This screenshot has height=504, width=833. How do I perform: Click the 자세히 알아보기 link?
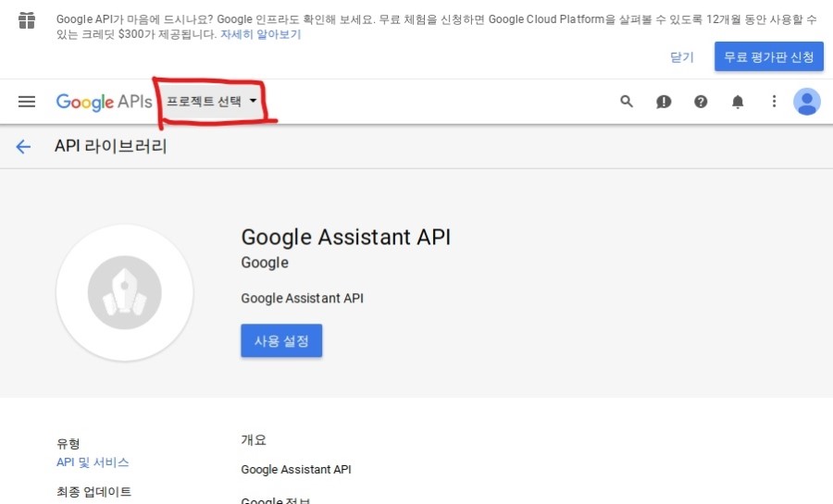pos(261,34)
